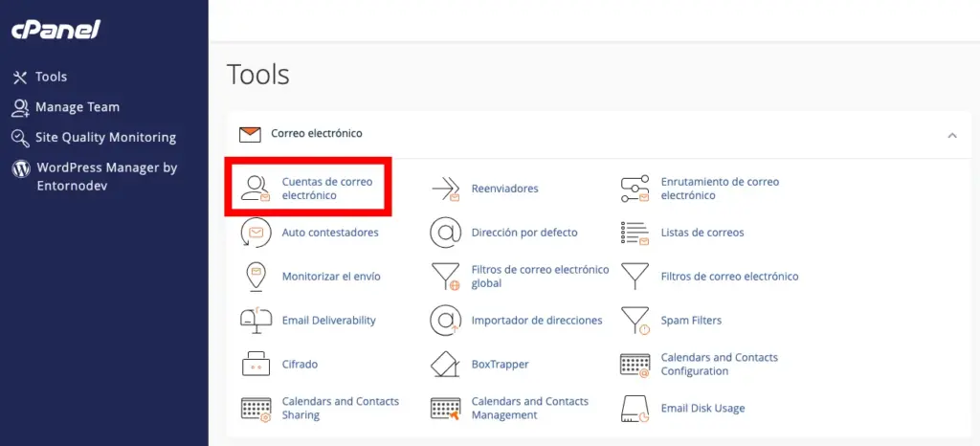This screenshot has height=446, width=980.
Task: Click the Dirección por defecto @ icon
Action: coord(445,233)
